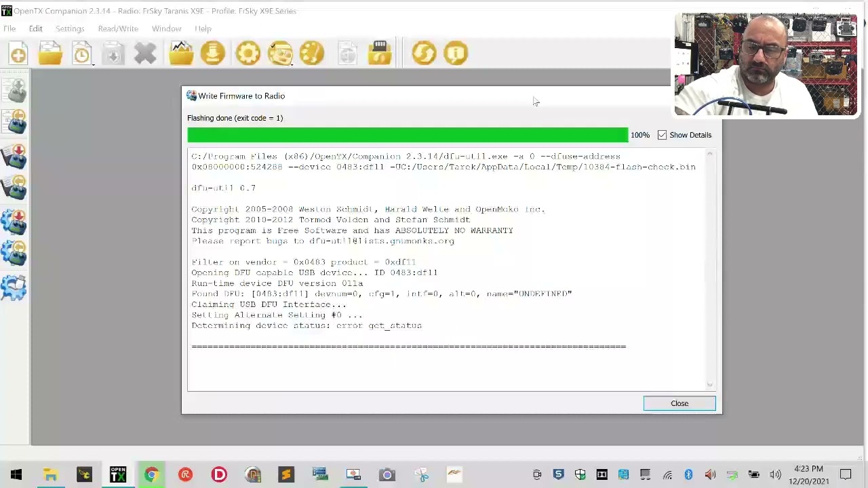Click the Bluetooth tray icon
This screenshot has width=868, height=488.
click(688, 474)
